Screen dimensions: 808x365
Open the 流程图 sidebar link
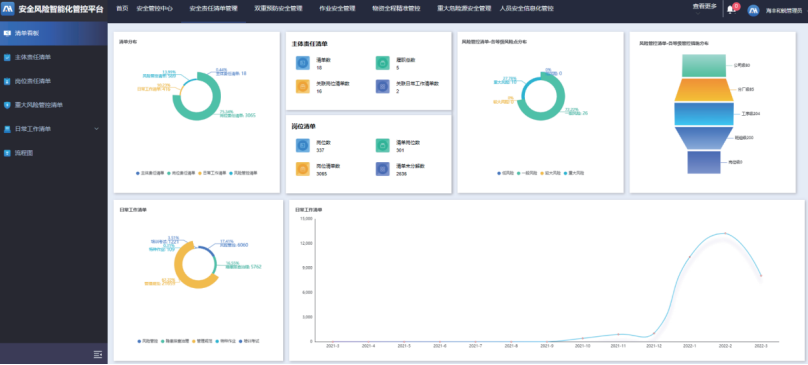[x=24, y=153]
